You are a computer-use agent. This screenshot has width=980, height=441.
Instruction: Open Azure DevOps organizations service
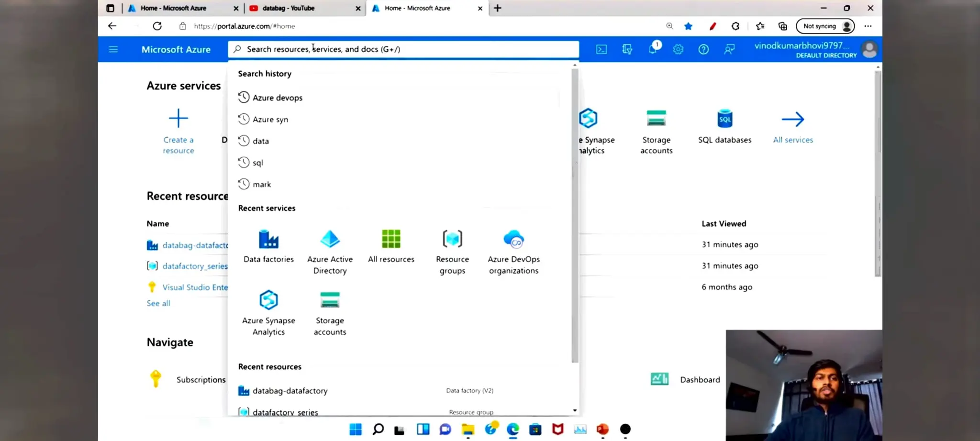tap(514, 252)
